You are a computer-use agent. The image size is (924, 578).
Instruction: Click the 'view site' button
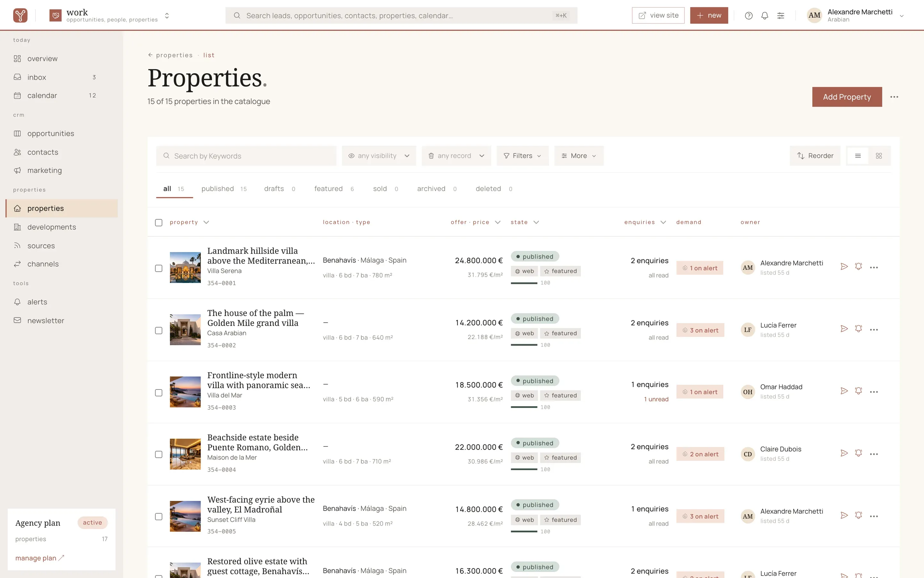click(658, 15)
